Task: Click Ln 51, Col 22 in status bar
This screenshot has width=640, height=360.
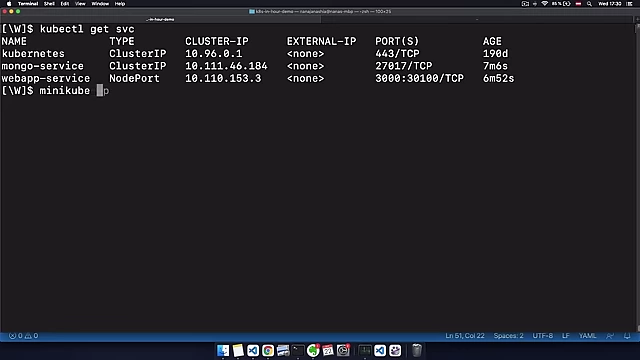Action: point(464,336)
